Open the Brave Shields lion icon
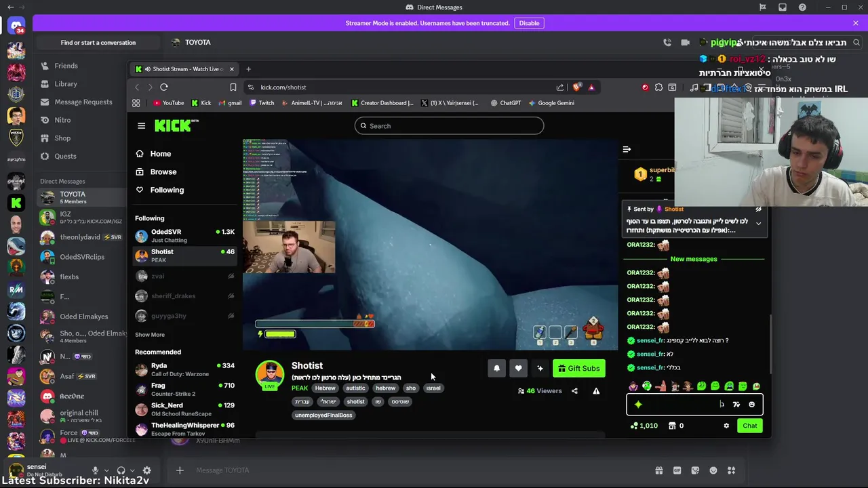The width and height of the screenshot is (868, 488). [x=576, y=87]
